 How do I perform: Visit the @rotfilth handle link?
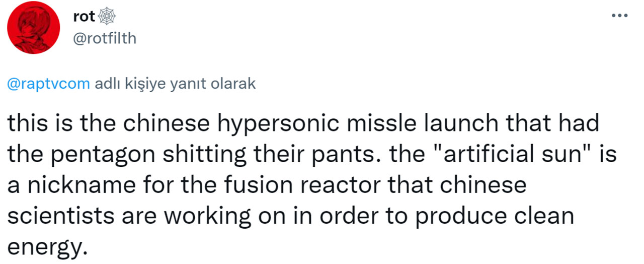(105, 38)
